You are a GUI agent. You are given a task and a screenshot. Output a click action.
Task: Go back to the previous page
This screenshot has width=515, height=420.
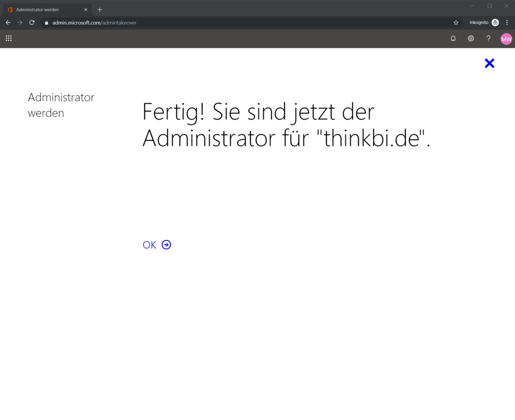(x=8, y=23)
